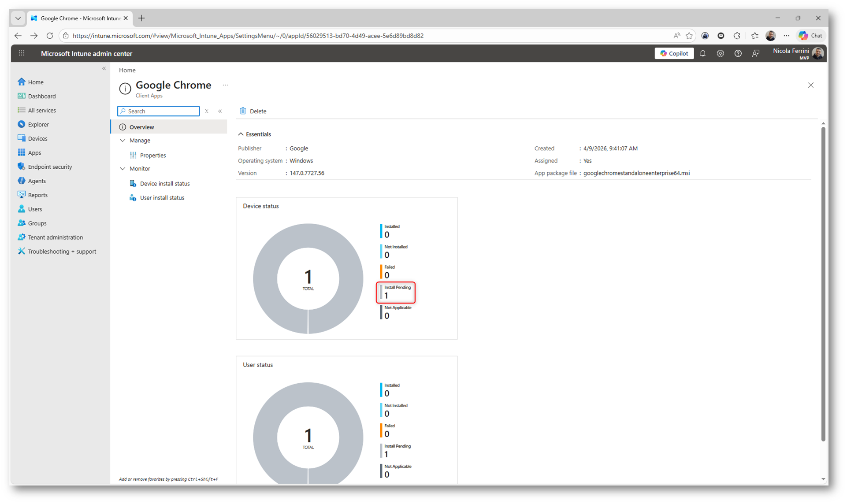The image size is (847, 504).
Task: Click the Delete trash icon
Action: [243, 111]
